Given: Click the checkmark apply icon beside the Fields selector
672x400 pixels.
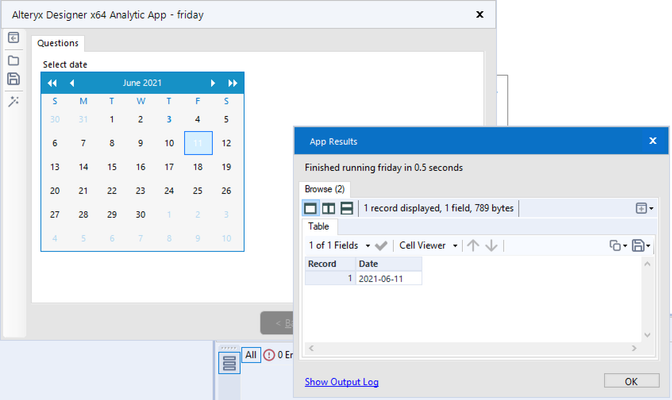Looking at the screenshot, I should click(381, 246).
